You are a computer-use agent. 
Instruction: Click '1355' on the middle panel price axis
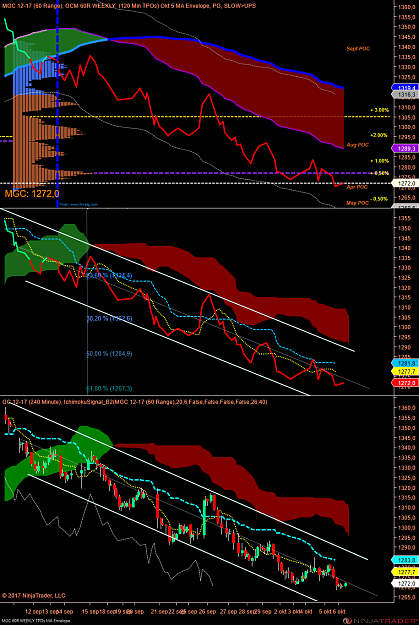[x=404, y=218]
